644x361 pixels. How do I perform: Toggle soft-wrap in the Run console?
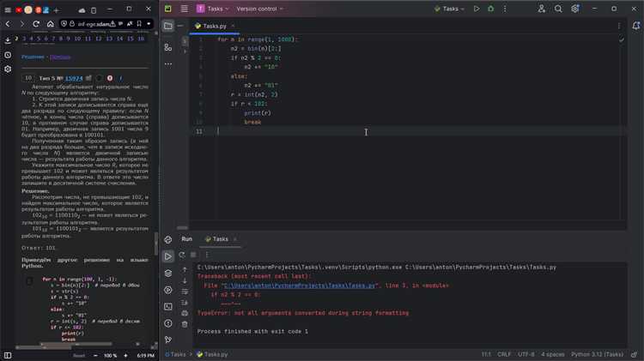coord(185,293)
